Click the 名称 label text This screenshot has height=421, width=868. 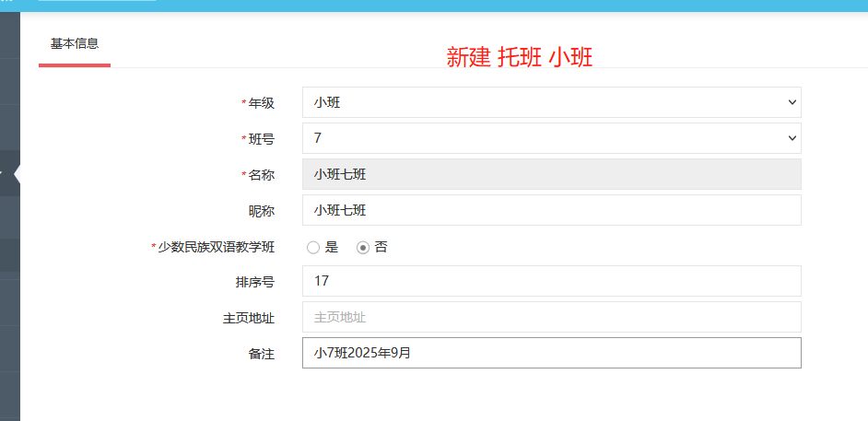(262, 175)
